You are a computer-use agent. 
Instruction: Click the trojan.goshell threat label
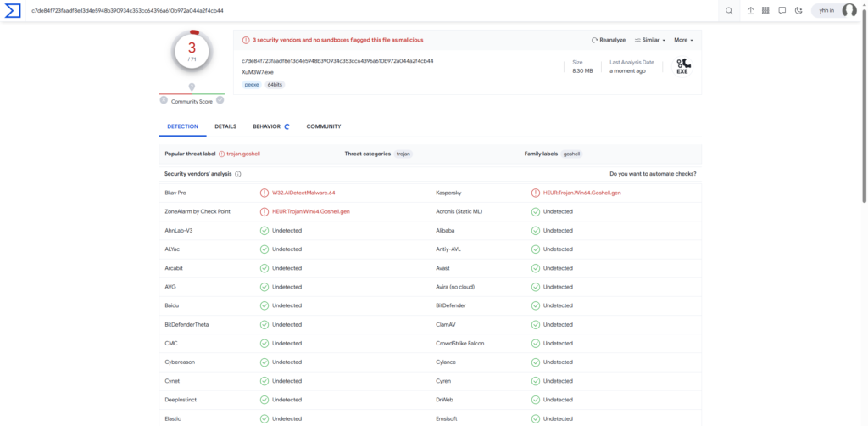point(243,154)
